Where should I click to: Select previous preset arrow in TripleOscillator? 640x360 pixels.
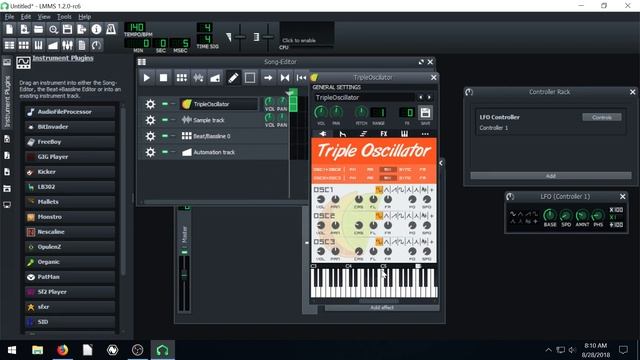pos(420,97)
